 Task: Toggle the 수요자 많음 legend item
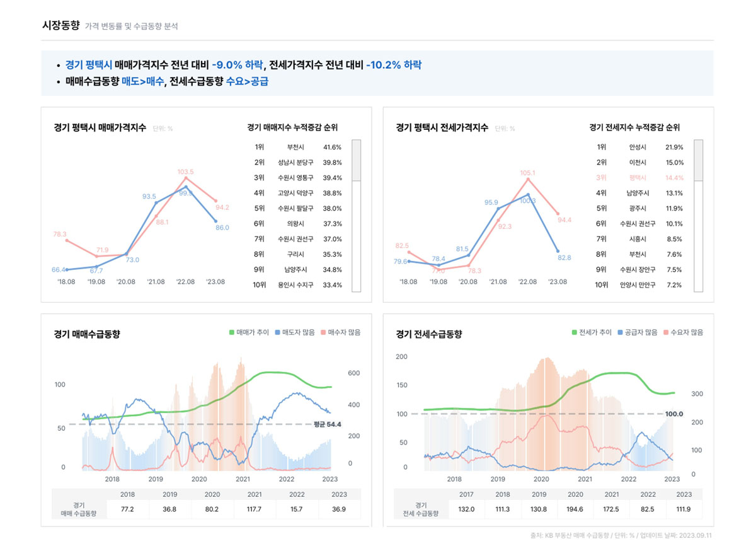[x=683, y=332]
